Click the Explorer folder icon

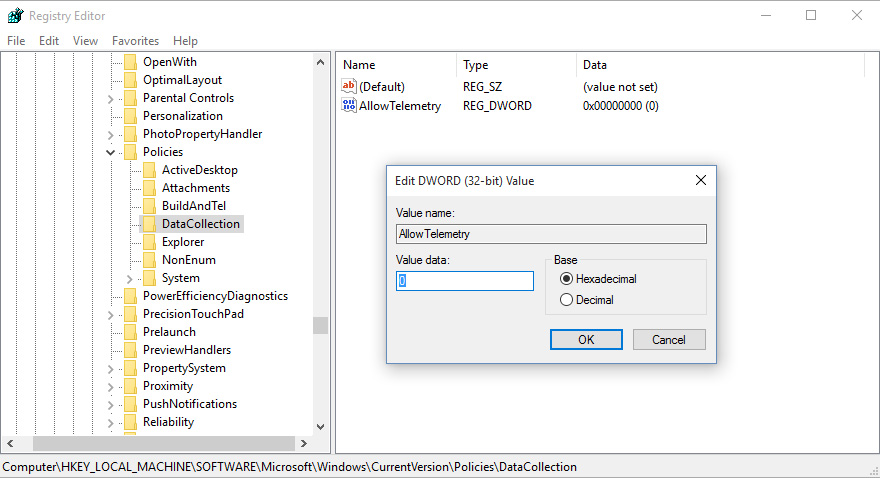(x=149, y=242)
